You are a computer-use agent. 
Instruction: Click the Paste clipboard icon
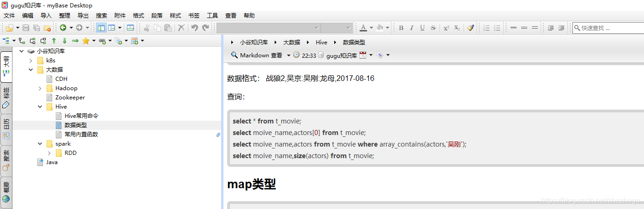169,28
